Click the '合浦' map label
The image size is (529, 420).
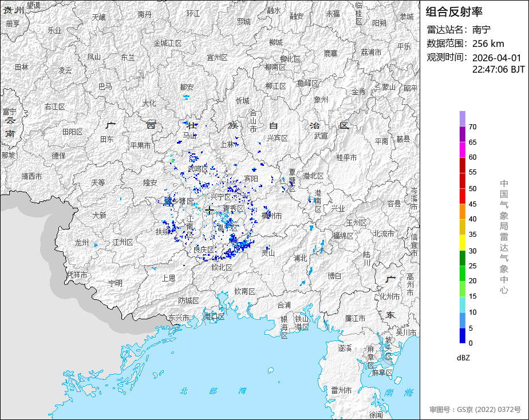pos(284,305)
